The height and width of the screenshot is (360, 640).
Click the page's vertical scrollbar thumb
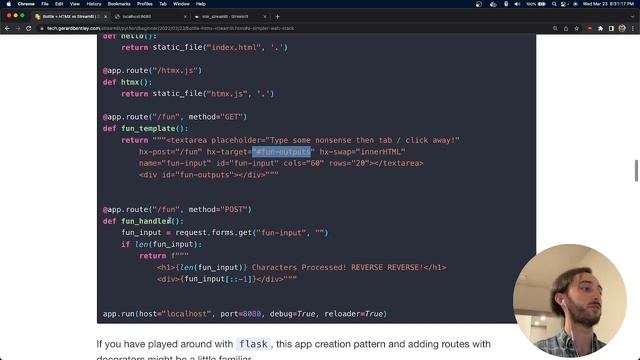[636, 171]
